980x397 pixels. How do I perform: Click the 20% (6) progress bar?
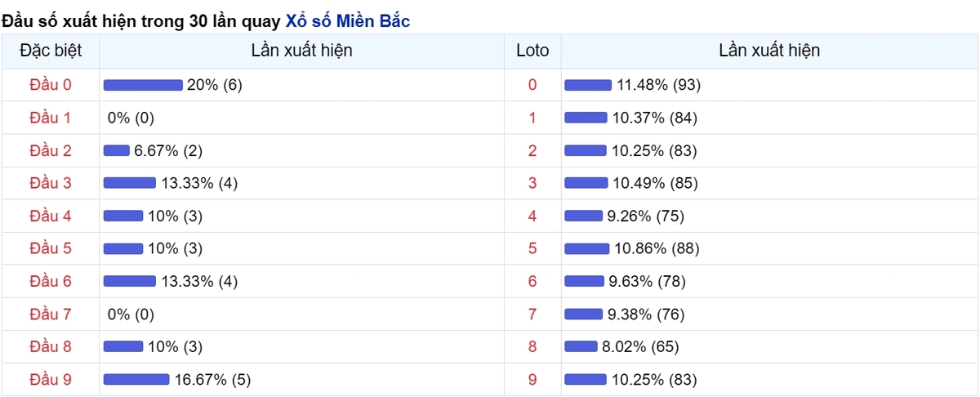[x=143, y=85]
